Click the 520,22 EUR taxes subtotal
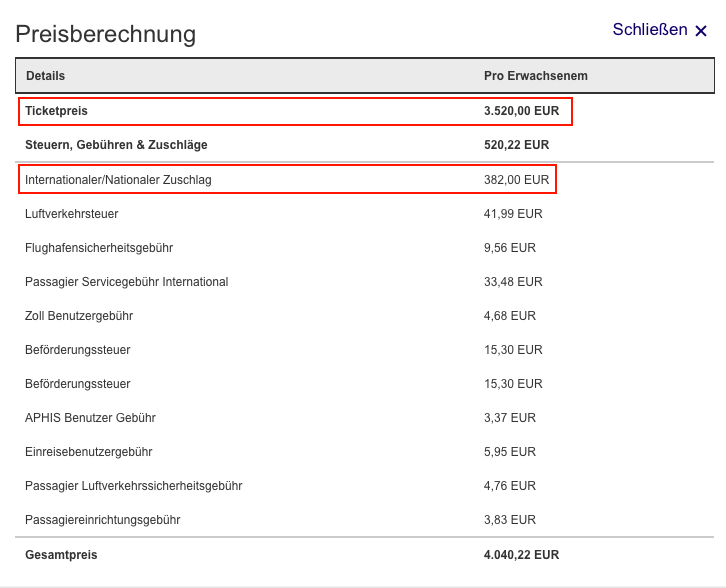The image size is (726, 588). (516, 145)
